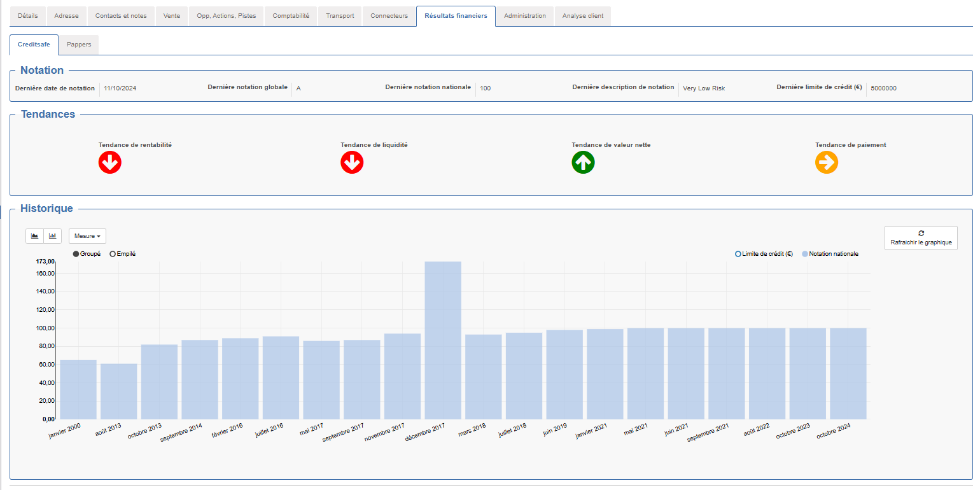Click the Tendance de paiement label
This screenshot has height=490, width=980.
tap(851, 145)
